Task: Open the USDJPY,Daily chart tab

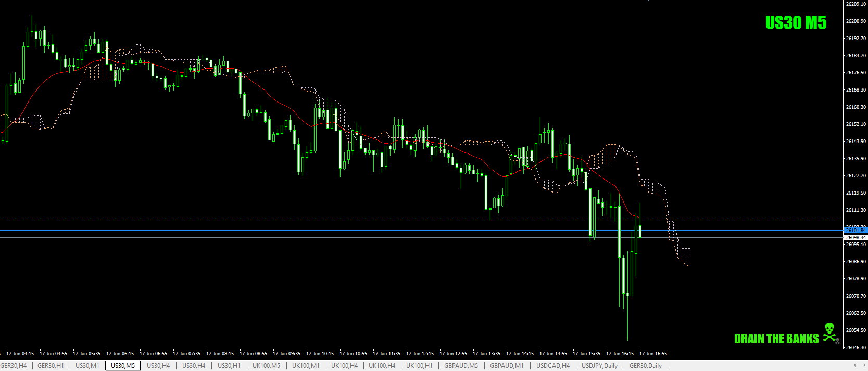Action: [x=599, y=366]
